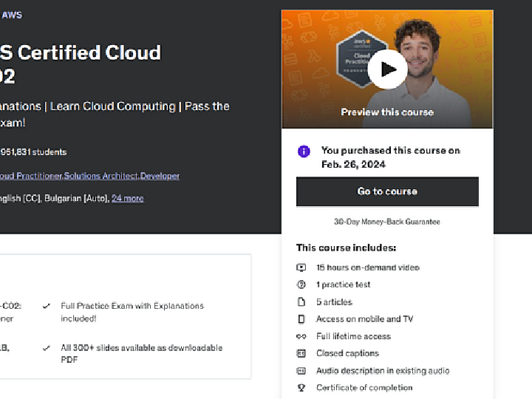Click the full lifetime access infinity icon

click(x=301, y=336)
